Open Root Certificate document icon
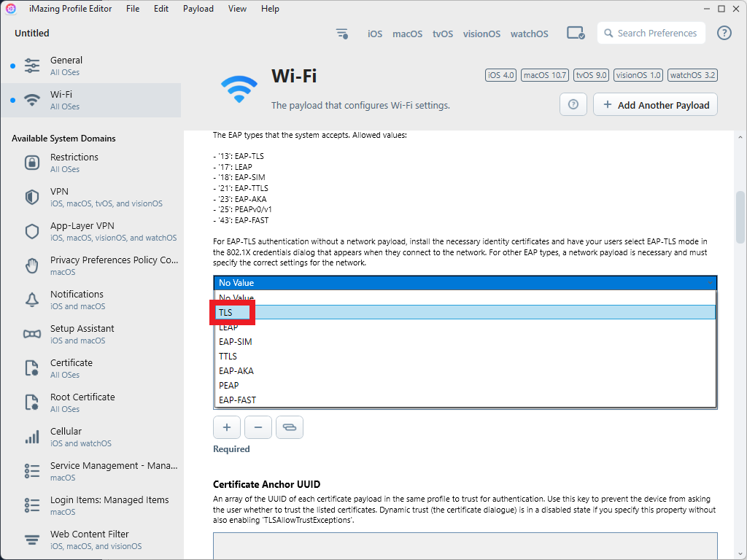The image size is (747, 560). (x=32, y=402)
